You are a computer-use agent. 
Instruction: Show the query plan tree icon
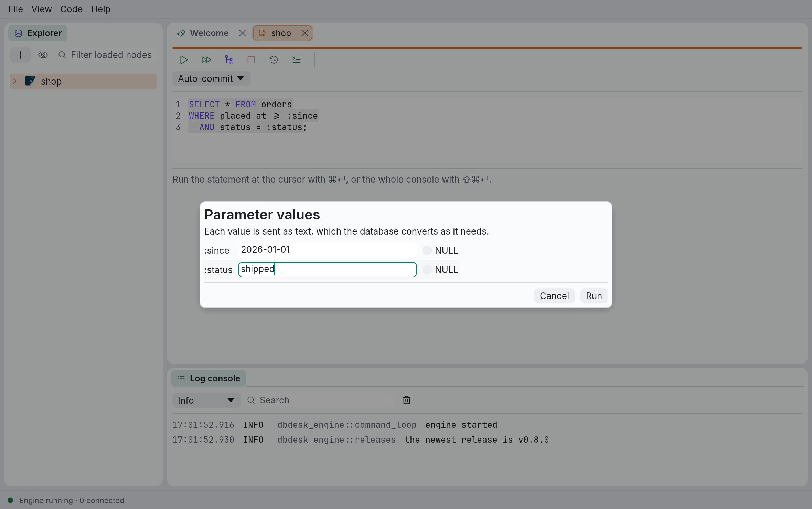tap(229, 60)
